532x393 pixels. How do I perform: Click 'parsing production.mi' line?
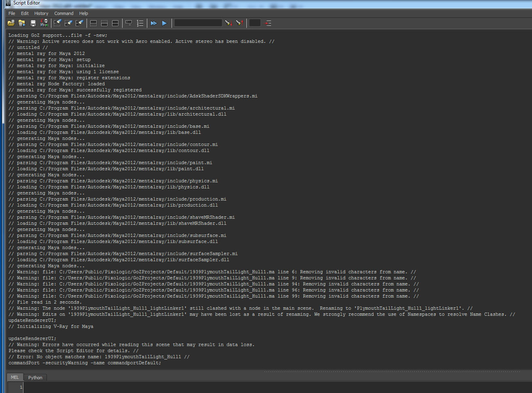(117, 199)
